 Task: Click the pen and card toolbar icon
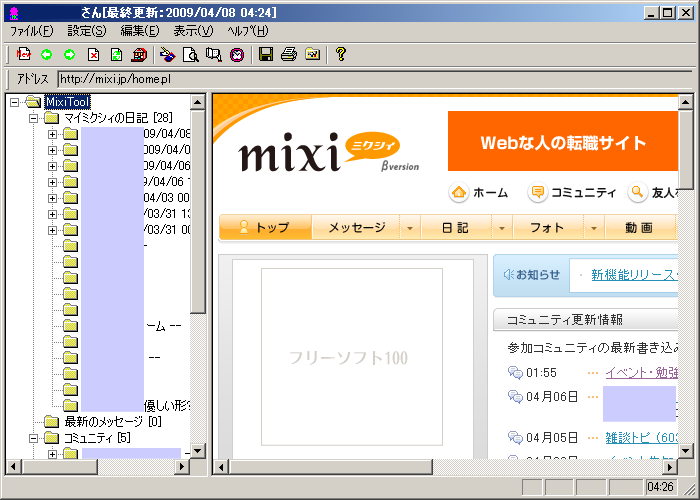click(167, 54)
